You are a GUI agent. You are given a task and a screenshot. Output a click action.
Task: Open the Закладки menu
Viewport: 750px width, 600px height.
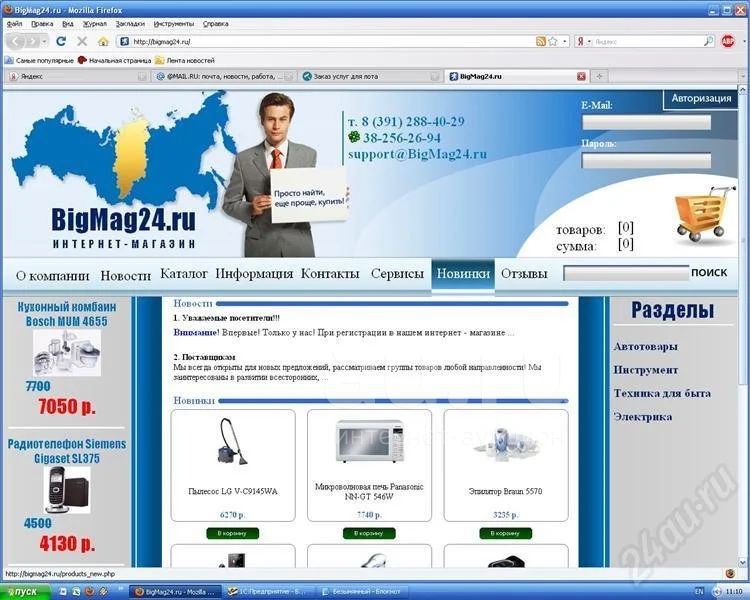coord(130,23)
